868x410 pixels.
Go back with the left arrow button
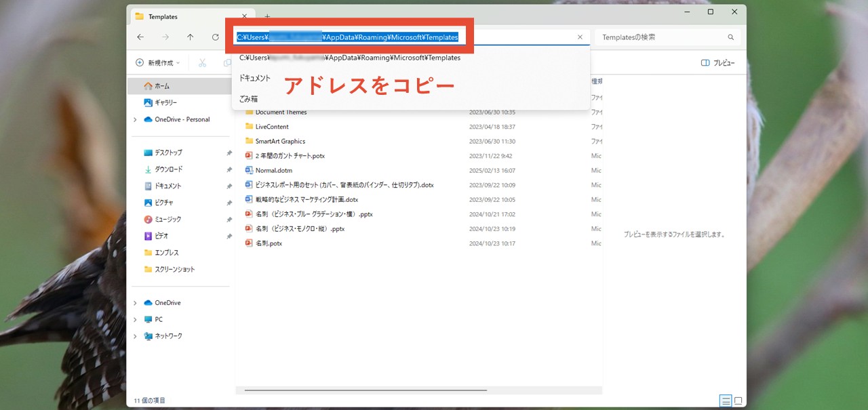click(140, 37)
